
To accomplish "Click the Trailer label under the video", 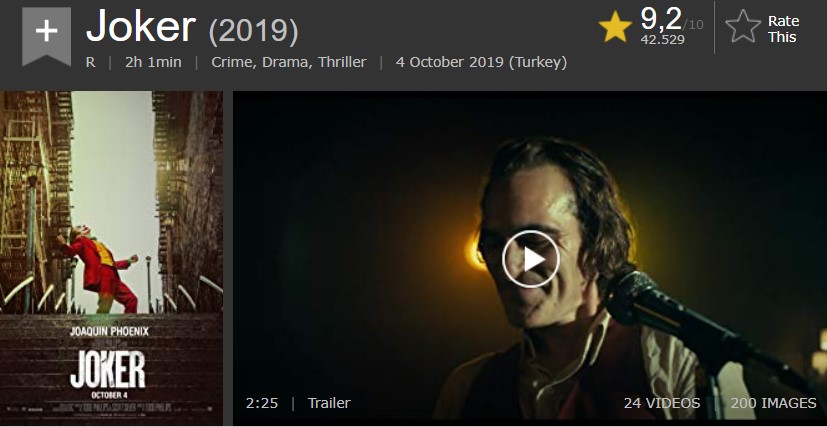I will [329, 403].
